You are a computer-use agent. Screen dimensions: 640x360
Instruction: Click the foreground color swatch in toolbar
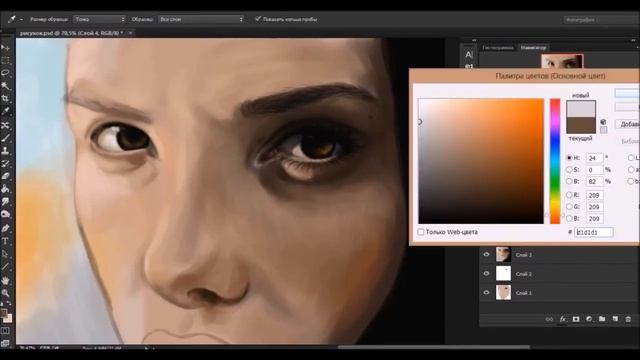pos(4,313)
